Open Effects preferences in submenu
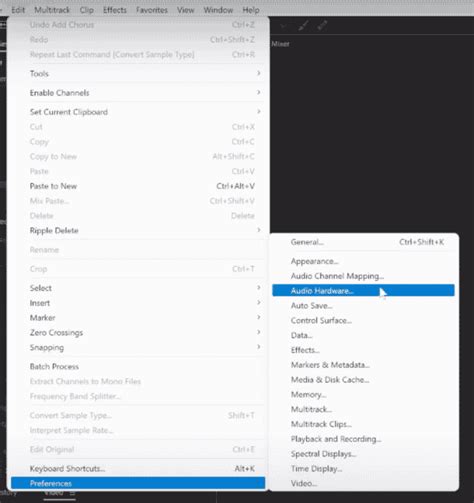The height and width of the screenshot is (503, 474). click(363, 350)
